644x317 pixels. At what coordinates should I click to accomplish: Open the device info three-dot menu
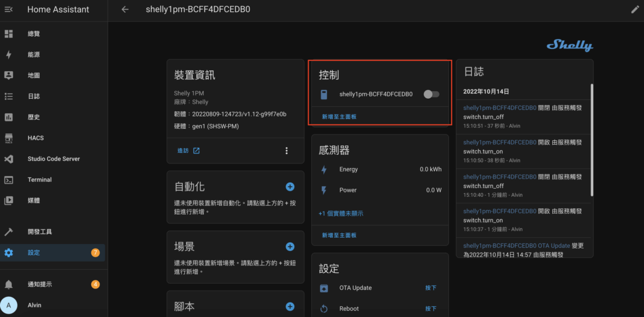coord(287,151)
